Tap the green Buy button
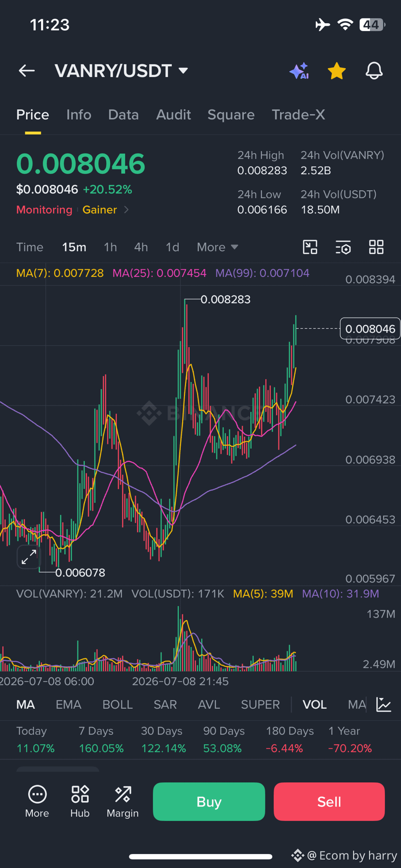This screenshot has width=401, height=868. (x=209, y=802)
